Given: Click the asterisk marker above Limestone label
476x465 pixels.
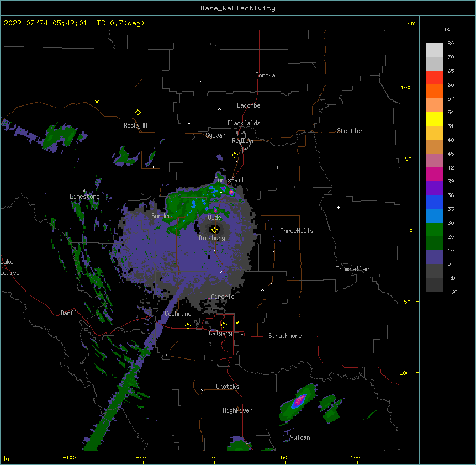Looking at the screenshot, I should (x=85, y=191).
